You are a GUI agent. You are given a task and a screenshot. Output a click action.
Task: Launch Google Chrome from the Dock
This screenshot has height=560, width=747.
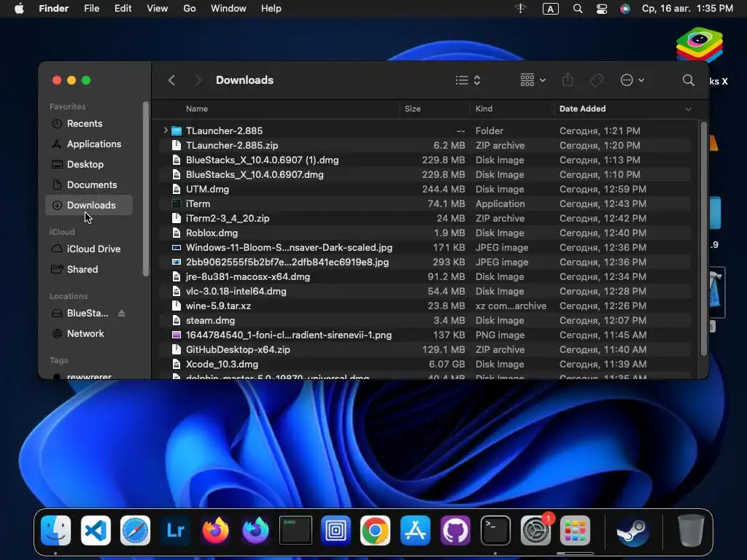(x=376, y=530)
